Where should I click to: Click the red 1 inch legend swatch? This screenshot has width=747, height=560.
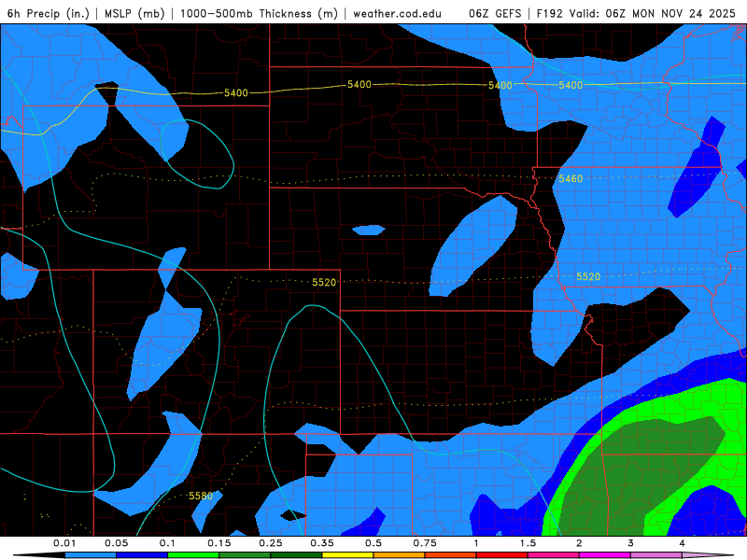pyautogui.click(x=502, y=555)
